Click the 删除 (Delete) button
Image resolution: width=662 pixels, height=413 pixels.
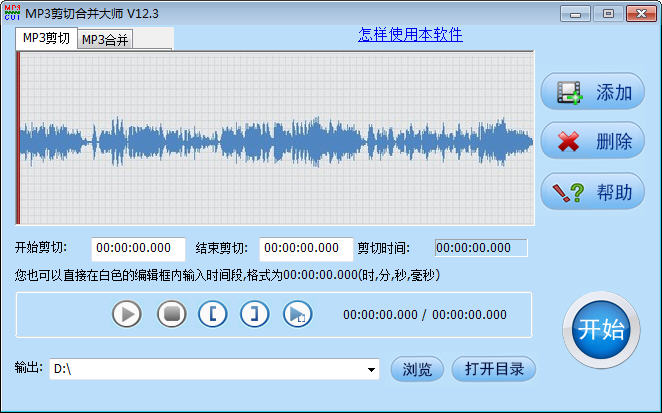(593, 141)
